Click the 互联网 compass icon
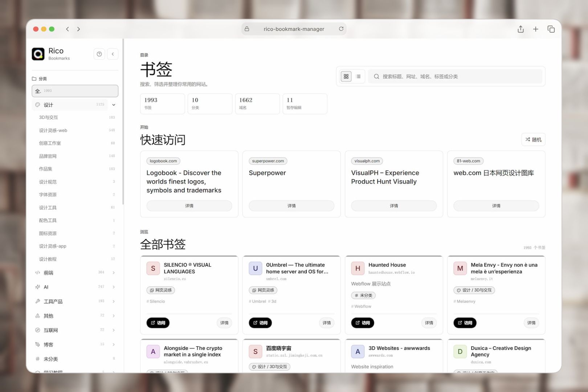 (37, 330)
